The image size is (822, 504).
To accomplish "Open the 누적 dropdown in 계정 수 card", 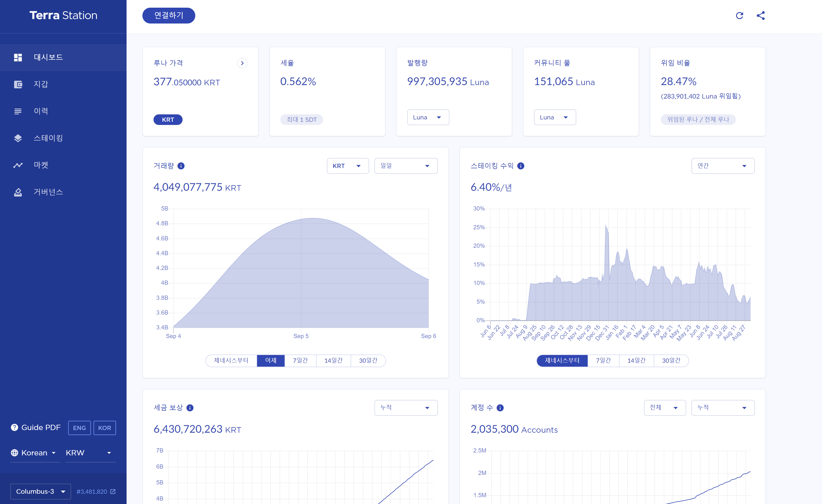I will (723, 408).
